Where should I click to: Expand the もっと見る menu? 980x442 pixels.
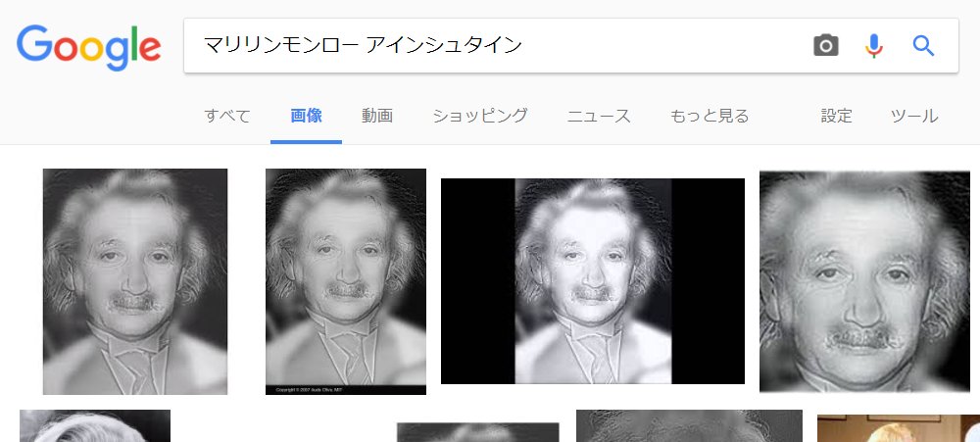(710, 116)
